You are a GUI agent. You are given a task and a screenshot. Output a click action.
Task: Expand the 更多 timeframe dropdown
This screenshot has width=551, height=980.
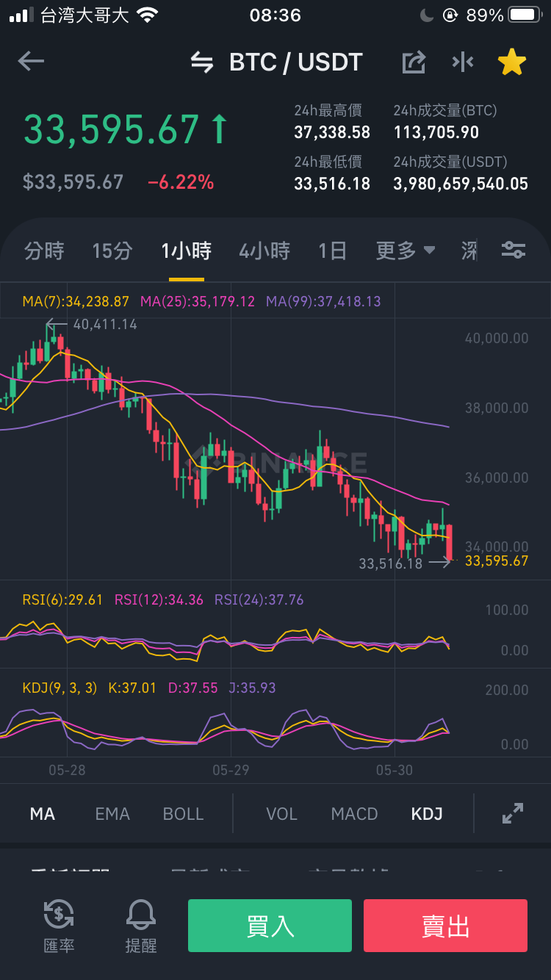406,251
